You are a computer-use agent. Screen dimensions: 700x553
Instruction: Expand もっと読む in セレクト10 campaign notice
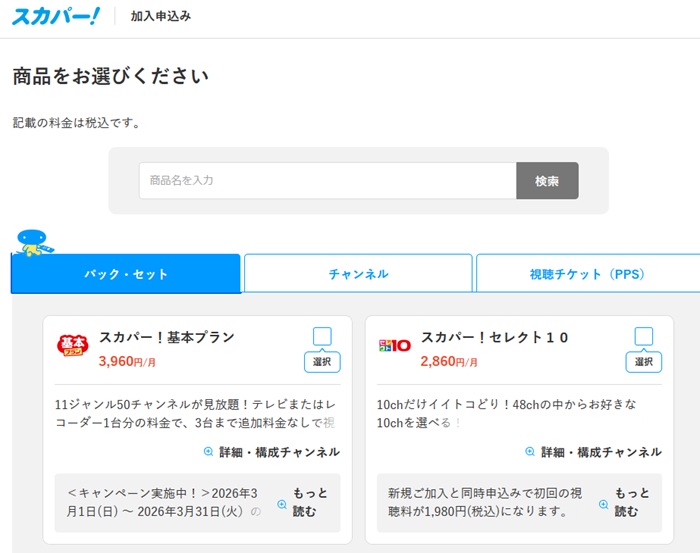pyautogui.click(x=630, y=503)
